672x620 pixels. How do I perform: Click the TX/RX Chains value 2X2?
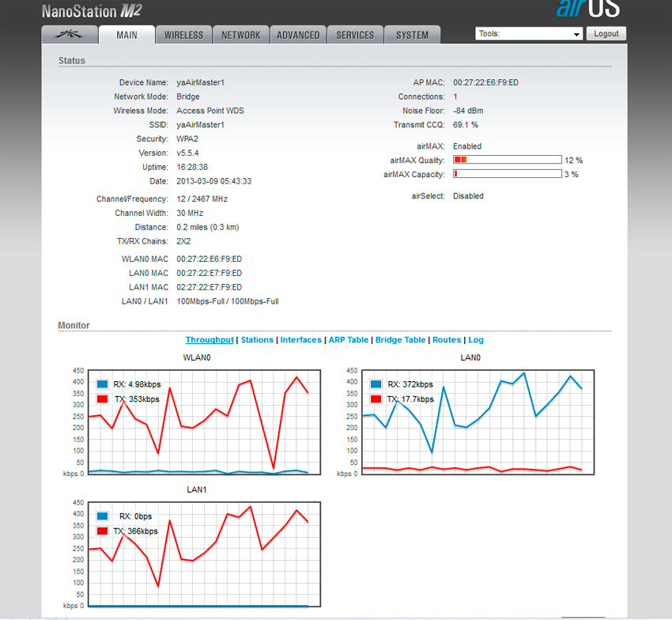pyautogui.click(x=183, y=241)
